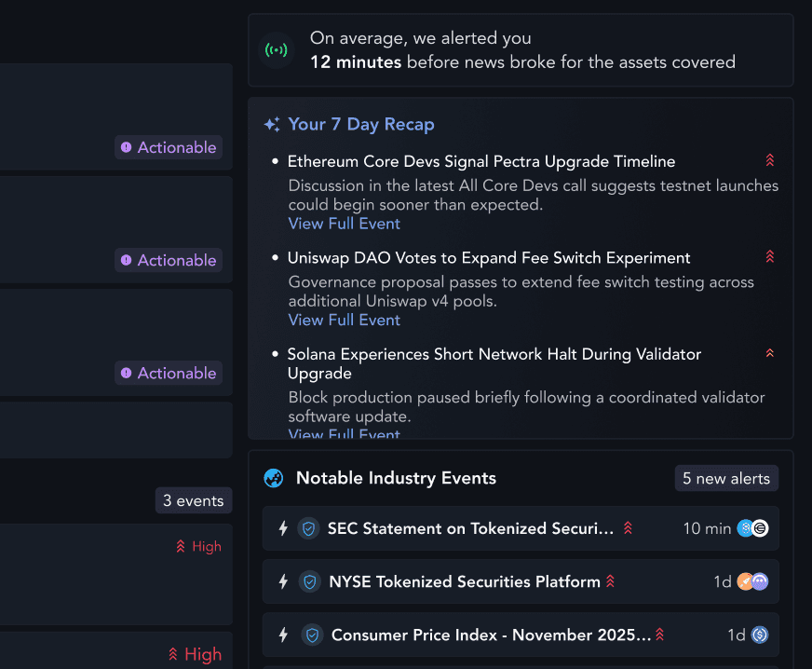Click red severity icon on SEC Statement row
Viewport: 812px width, 669px height.
[628, 528]
